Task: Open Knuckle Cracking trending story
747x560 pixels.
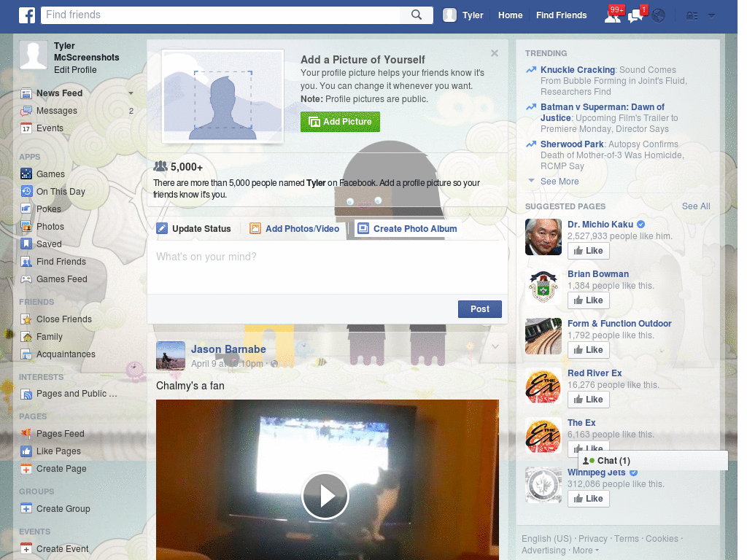Action: point(578,70)
